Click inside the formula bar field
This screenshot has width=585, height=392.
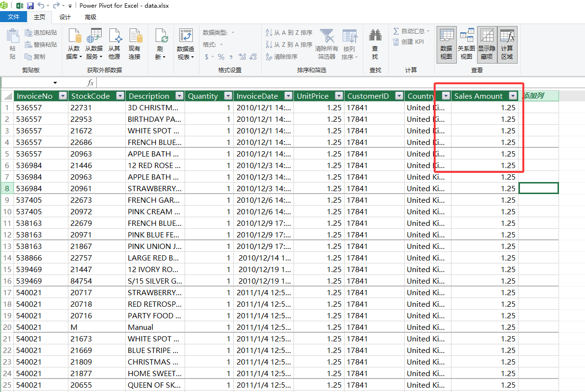[x=340, y=83]
